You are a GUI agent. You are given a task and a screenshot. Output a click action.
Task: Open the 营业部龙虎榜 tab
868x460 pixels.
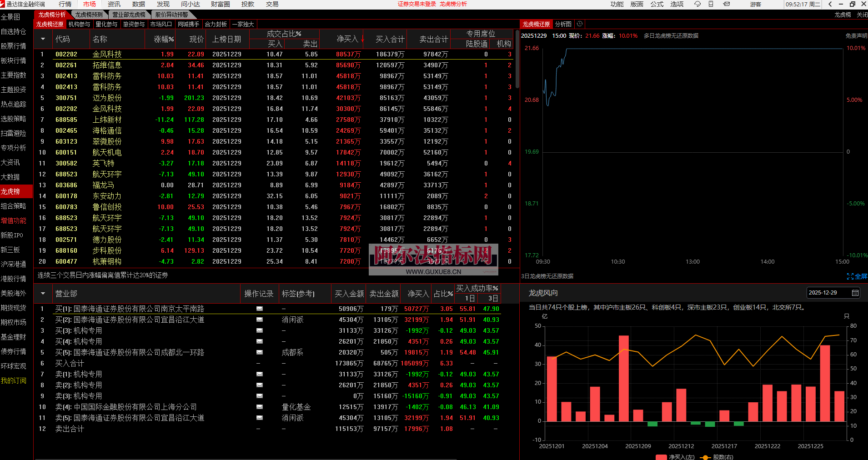(x=129, y=15)
